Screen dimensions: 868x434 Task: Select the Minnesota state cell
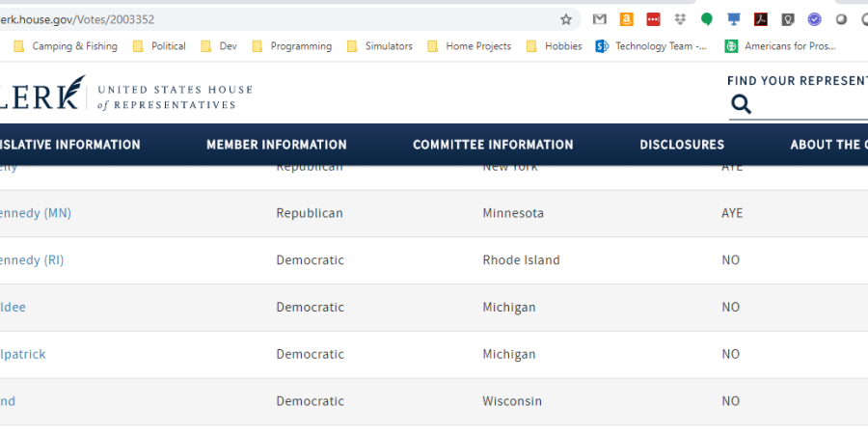(x=513, y=214)
